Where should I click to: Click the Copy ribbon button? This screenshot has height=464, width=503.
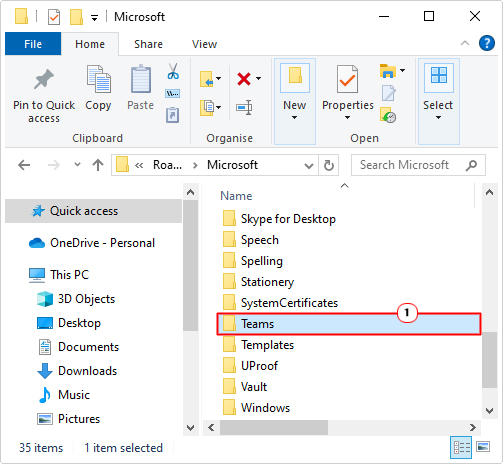98,88
